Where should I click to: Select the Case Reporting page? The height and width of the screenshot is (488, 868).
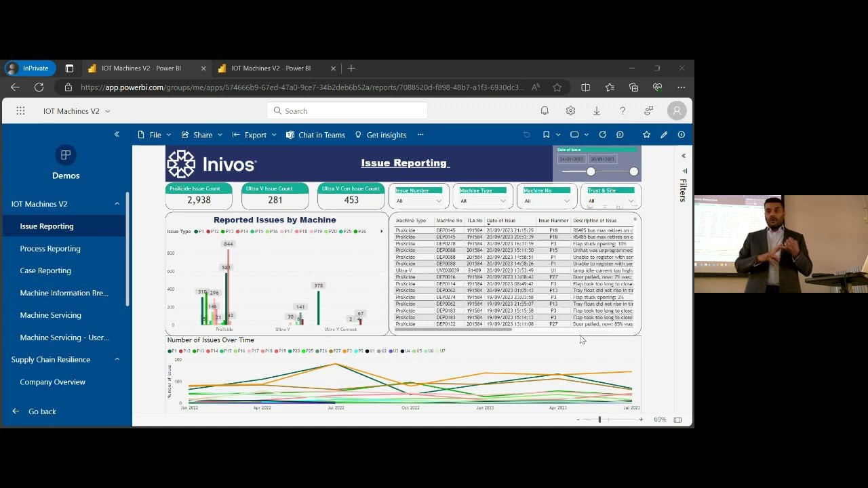click(x=45, y=270)
